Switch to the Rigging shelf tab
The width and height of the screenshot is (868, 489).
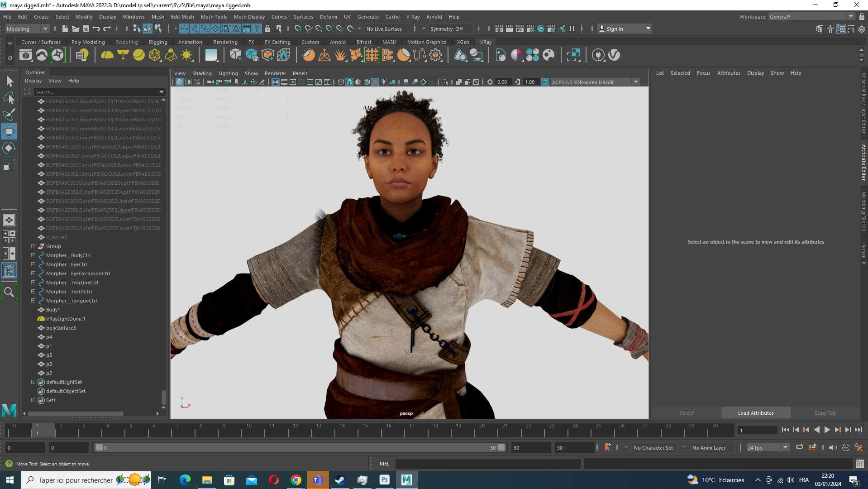tap(158, 42)
